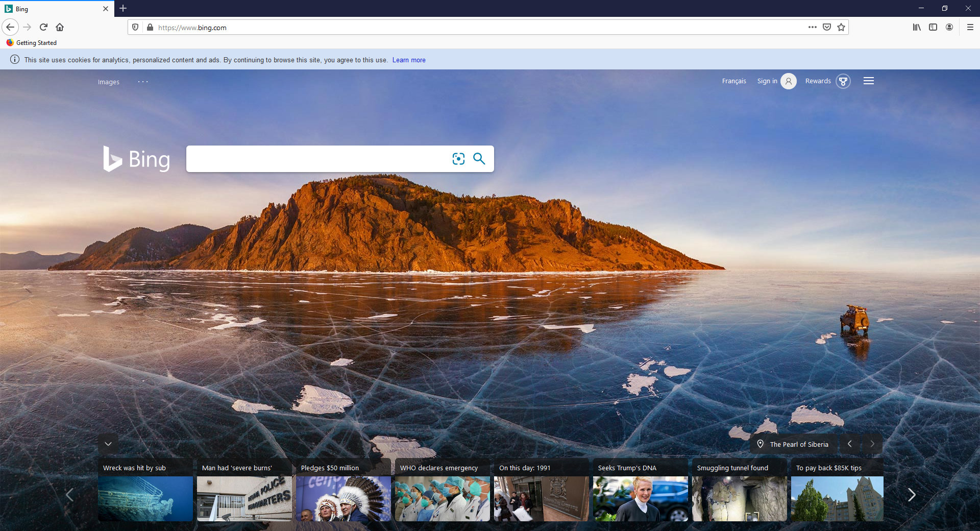Open the Rewards trophy icon

[x=843, y=81]
